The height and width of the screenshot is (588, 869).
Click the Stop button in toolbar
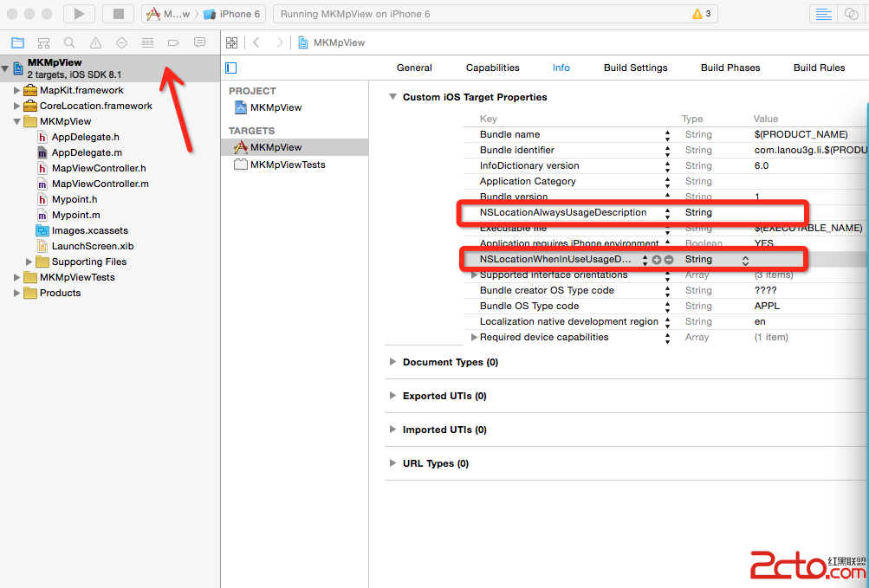pos(118,14)
